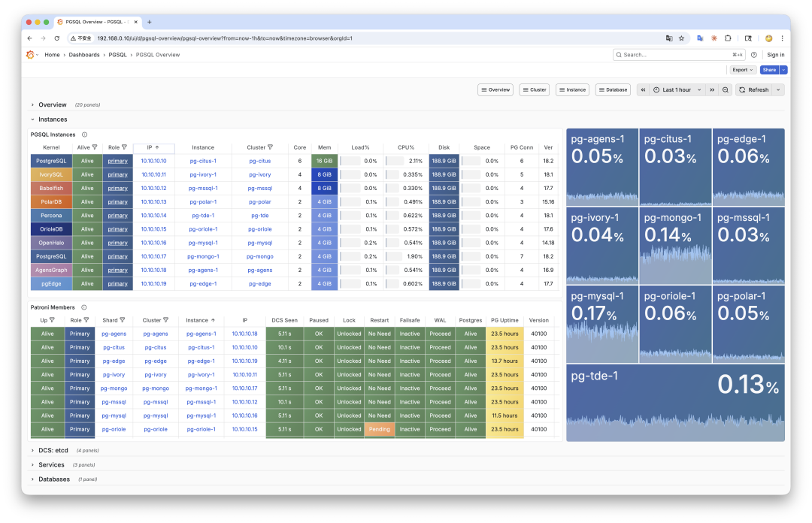Open the Database dashboard link menu
The height and width of the screenshot is (523, 812).
[614, 89]
